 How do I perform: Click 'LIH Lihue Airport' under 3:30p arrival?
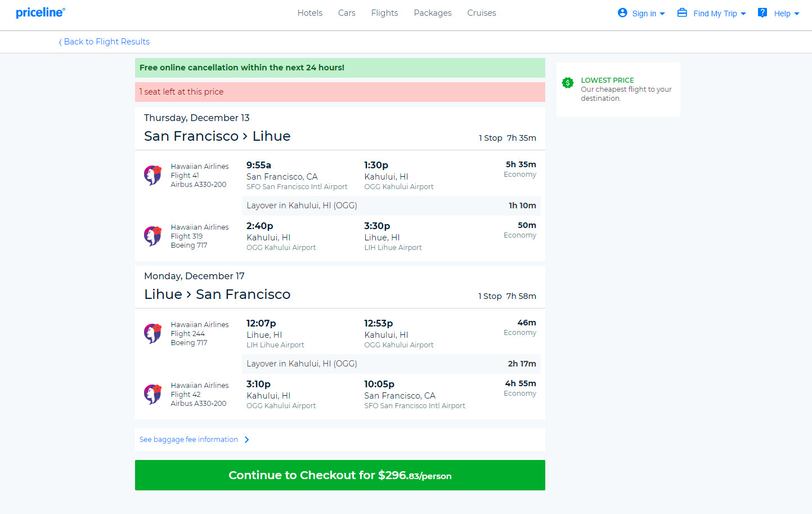click(x=393, y=248)
